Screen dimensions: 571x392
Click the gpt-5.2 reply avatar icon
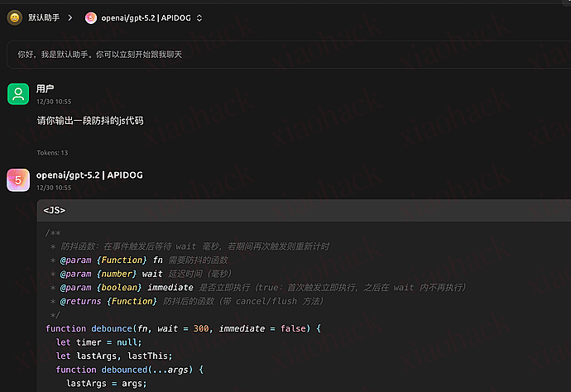click(18, 179)
